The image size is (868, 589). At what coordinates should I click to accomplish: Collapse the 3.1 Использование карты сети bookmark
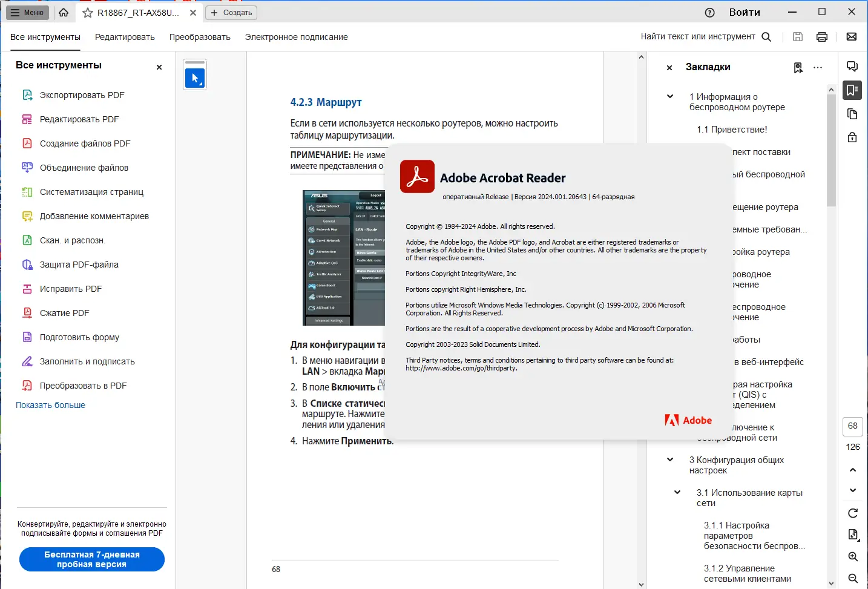tap(677, 492)
